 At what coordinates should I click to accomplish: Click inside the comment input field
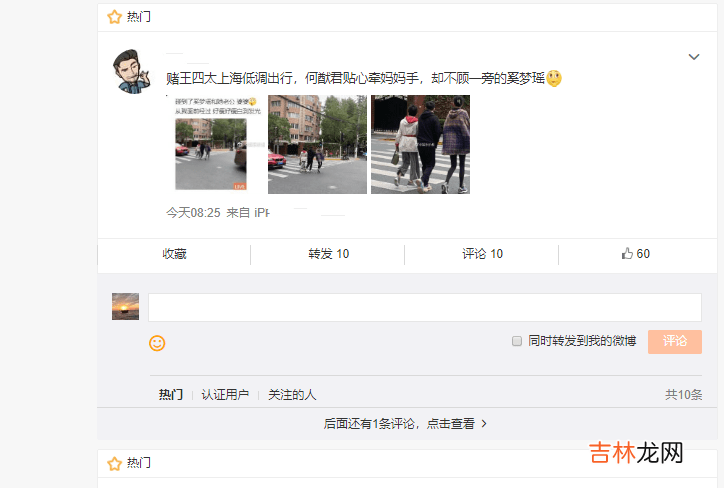(x=425, y=307)
